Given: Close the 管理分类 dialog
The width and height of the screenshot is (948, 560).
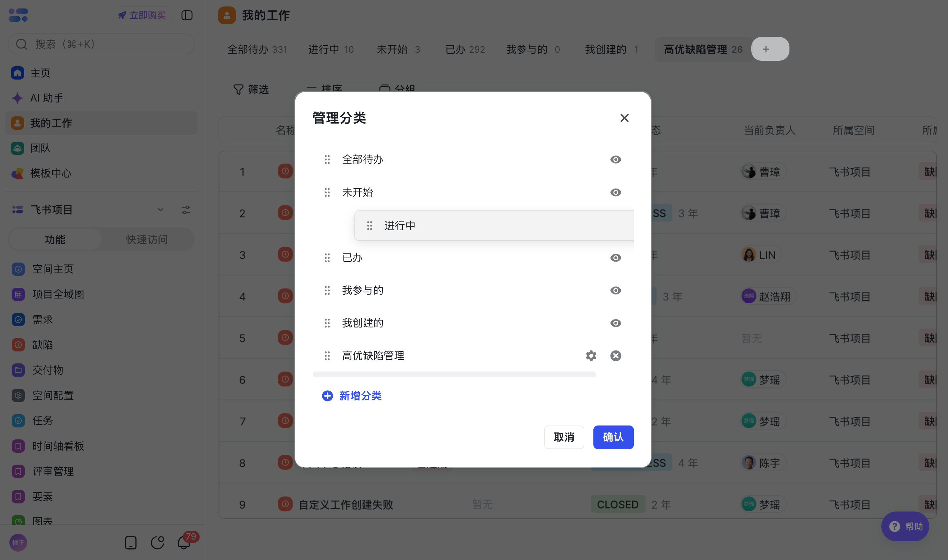Looking at the screenshot, I should (624, 118).
